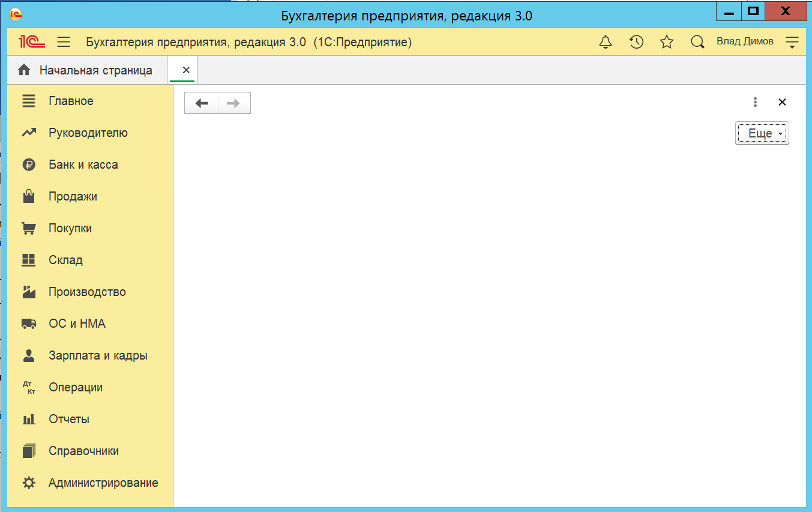The height and width of the screenshot is (512, 812).
Task: Open the Справочники section
Action: pyautogui.click(x=90, y=451)
